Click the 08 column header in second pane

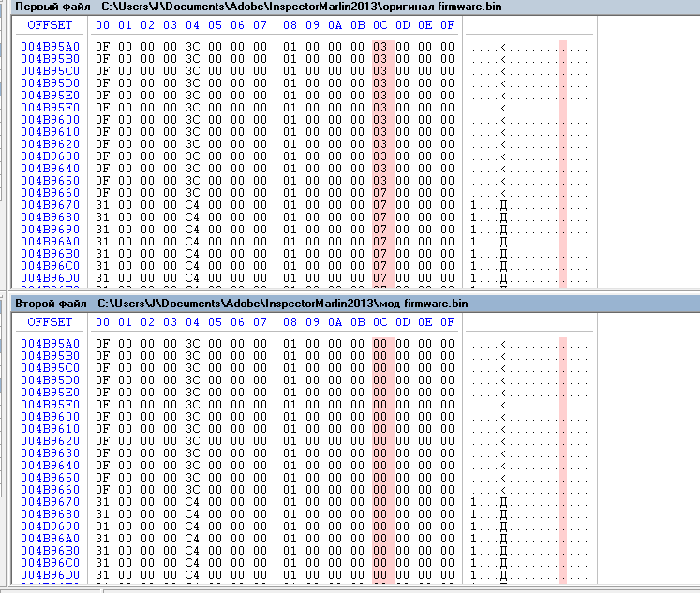coord(289,322)
